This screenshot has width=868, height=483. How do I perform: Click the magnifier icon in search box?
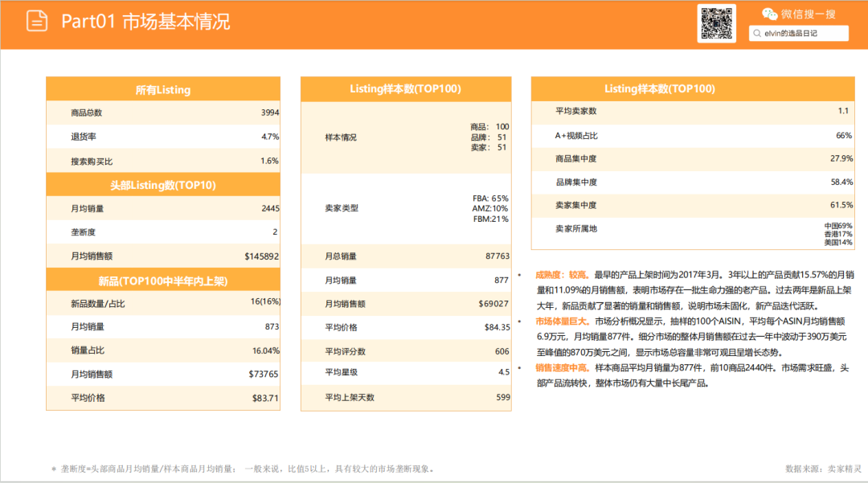point(756,33)
